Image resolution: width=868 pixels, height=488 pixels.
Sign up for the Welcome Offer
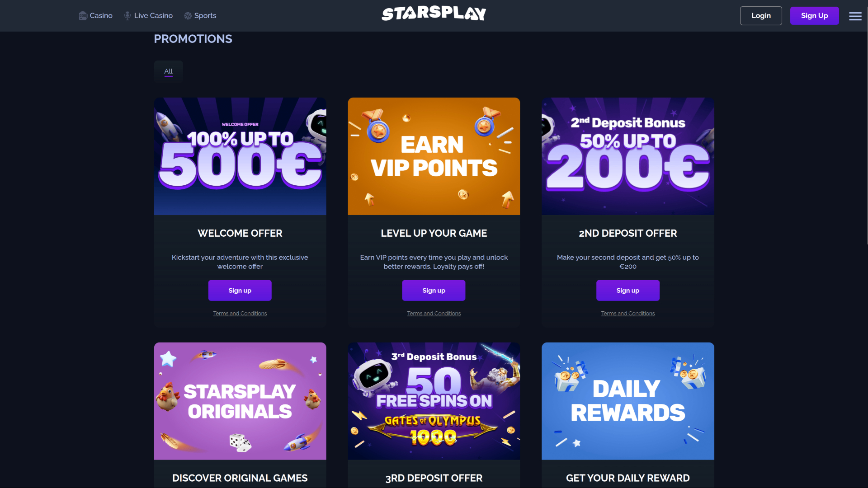tap(240, 290)
